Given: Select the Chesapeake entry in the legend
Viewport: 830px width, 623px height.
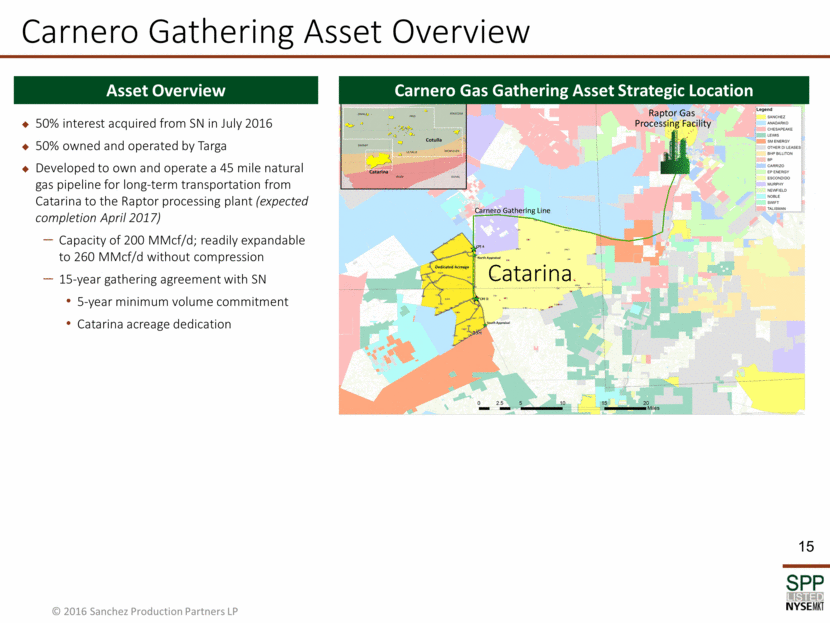Looking at the screenshot, I should click(782, 129).
